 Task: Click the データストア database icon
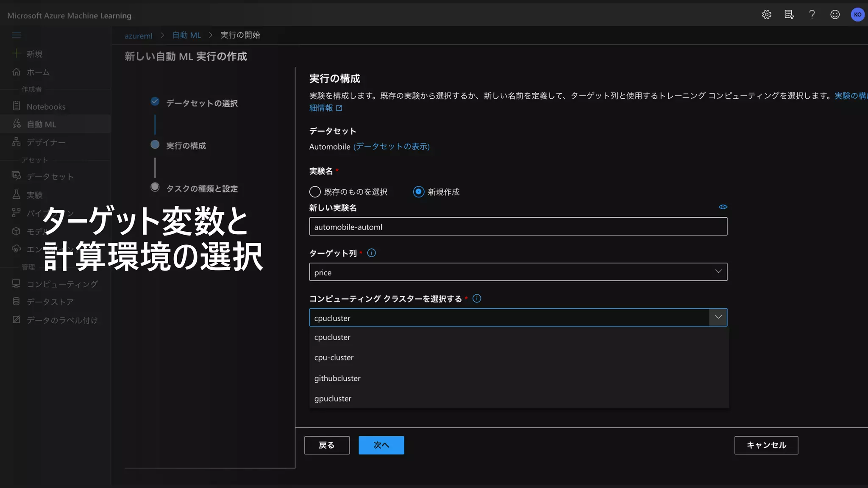pos(16,301)
